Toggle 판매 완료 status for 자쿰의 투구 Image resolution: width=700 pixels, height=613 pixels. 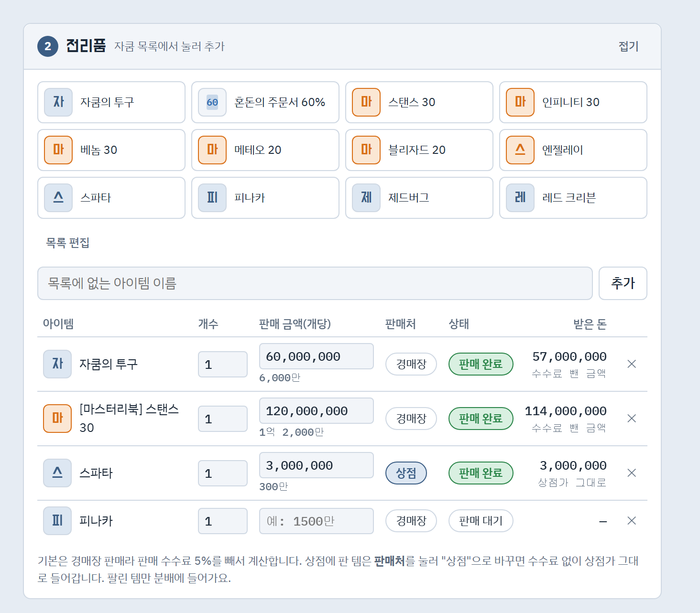[481, 364]
